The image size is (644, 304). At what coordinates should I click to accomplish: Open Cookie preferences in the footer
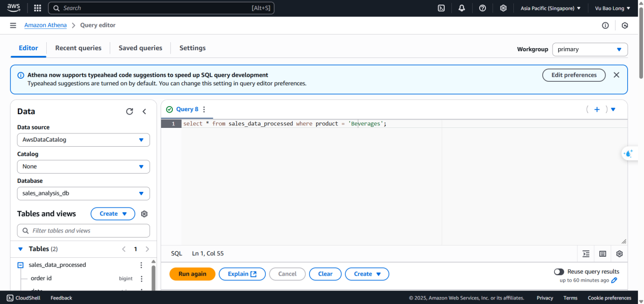[609, 298]
